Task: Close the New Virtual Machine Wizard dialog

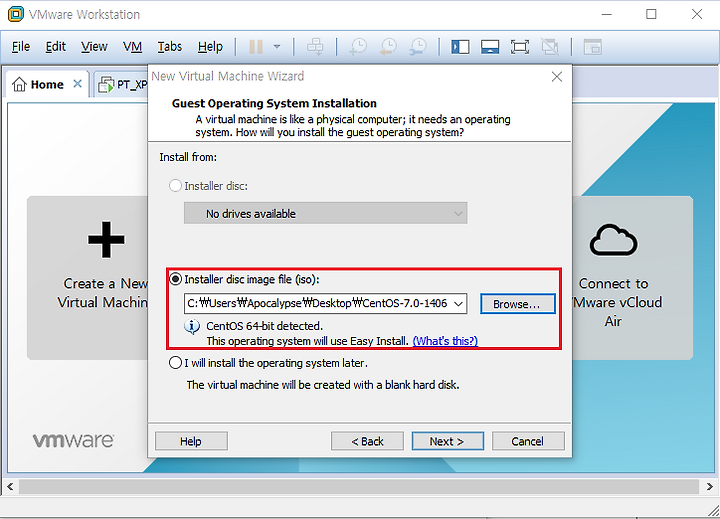Action: tap(557, 77)
